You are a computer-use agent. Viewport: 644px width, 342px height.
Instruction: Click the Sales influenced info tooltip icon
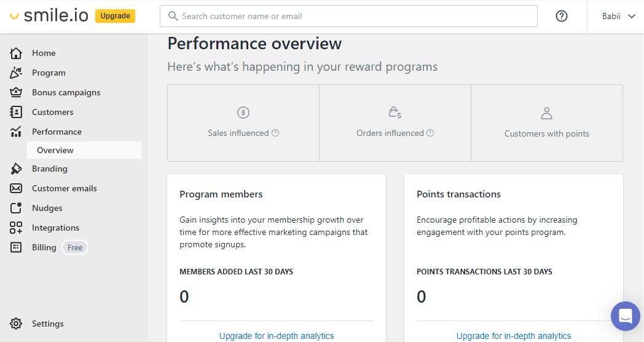(275, 133)
